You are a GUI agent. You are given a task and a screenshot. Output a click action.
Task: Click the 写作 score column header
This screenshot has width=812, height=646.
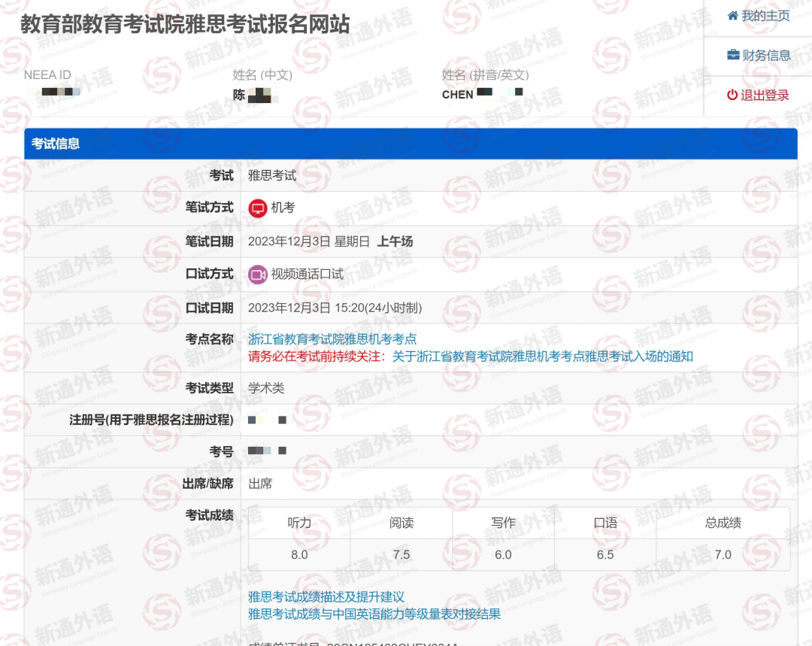503,523
